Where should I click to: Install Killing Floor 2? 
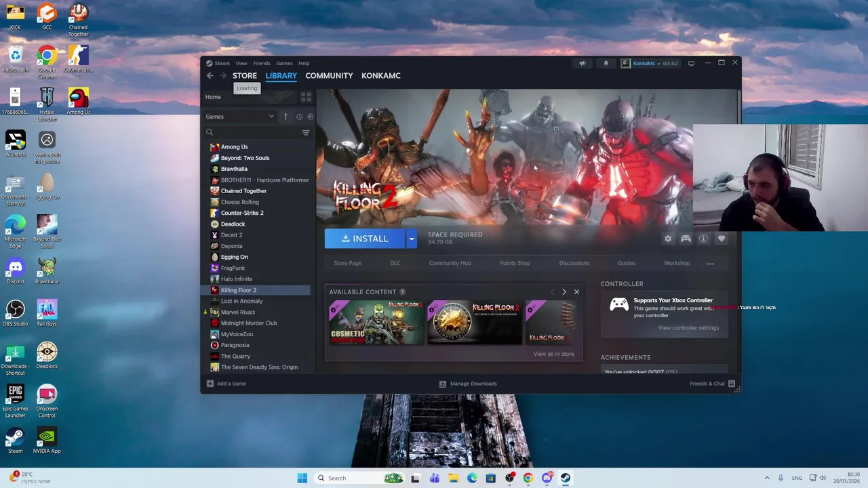(365, 239)
